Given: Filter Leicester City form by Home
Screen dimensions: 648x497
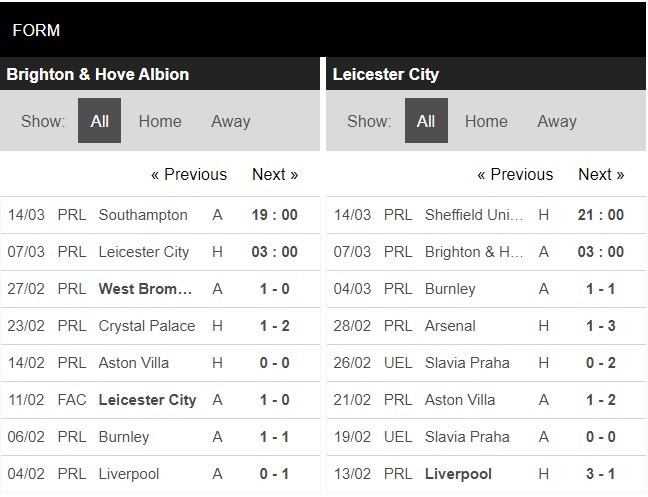Looking at the screenshot, I should pyautogui.click(x=486, y=121).
